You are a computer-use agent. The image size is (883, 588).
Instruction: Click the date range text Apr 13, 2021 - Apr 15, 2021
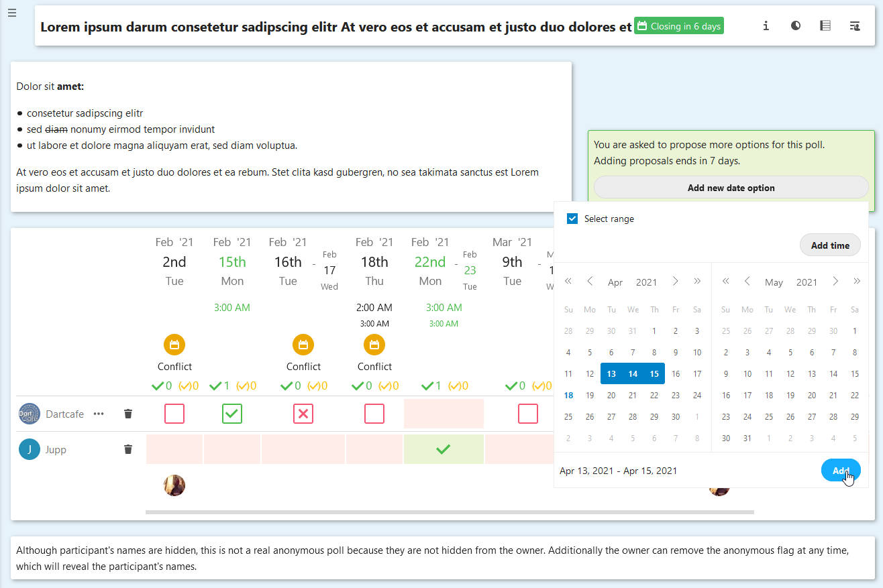(x=618, y=471)
